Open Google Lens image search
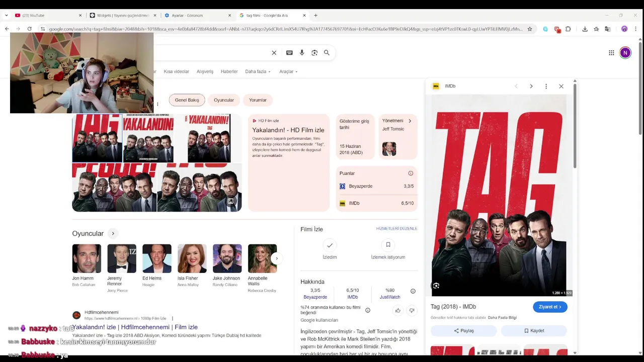 pos(314,53)
